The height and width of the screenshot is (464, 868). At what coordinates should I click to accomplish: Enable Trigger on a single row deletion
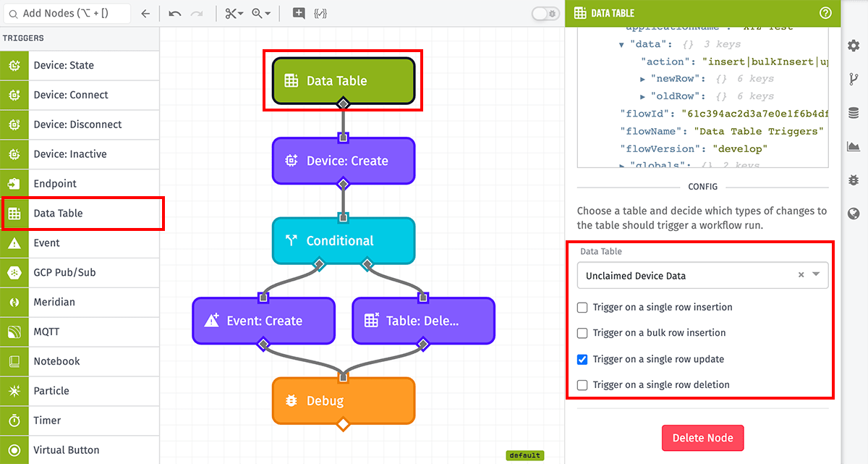coord(582,385)
